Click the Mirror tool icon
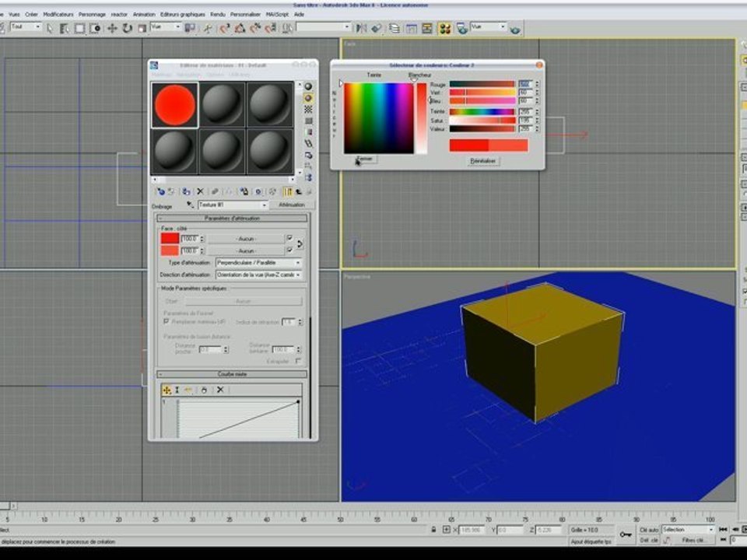 point(362,28)
